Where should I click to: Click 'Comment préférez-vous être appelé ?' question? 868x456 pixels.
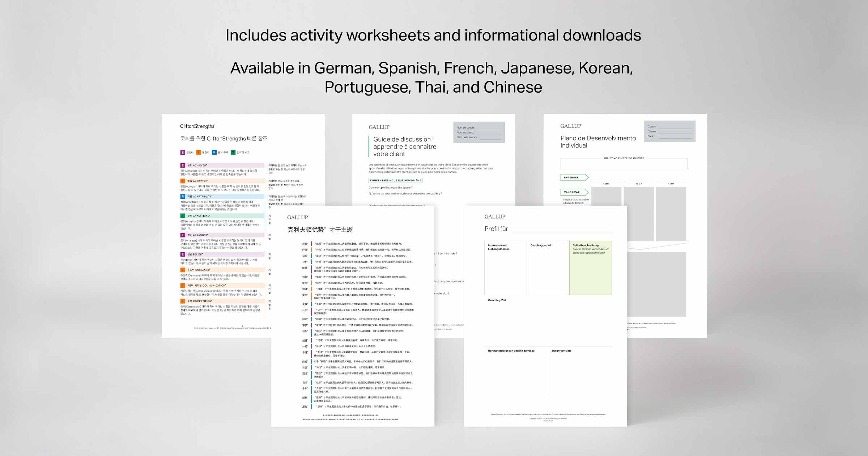pos(390,187)
